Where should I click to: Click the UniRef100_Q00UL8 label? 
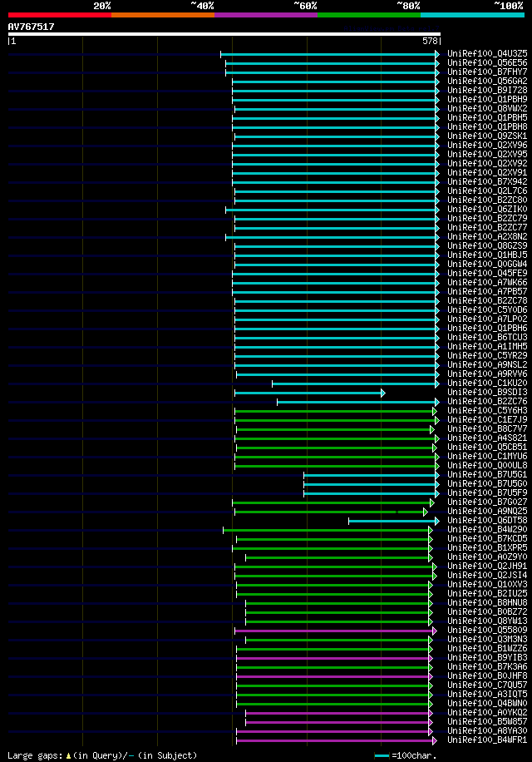pos(487,466)
